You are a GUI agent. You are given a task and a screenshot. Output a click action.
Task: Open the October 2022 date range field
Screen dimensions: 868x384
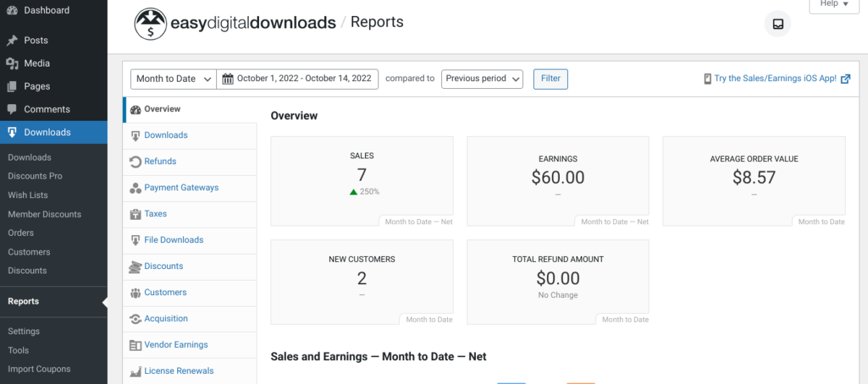coord(297,79)
